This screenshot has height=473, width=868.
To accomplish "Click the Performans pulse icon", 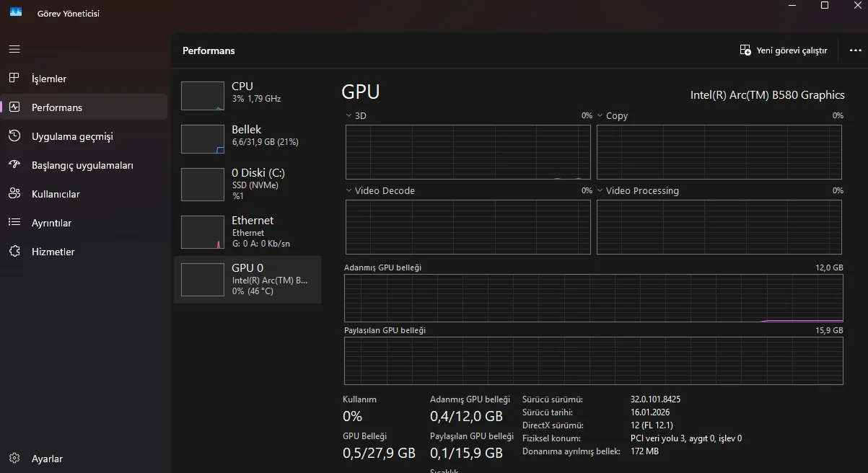I will [x=14, y=107].
